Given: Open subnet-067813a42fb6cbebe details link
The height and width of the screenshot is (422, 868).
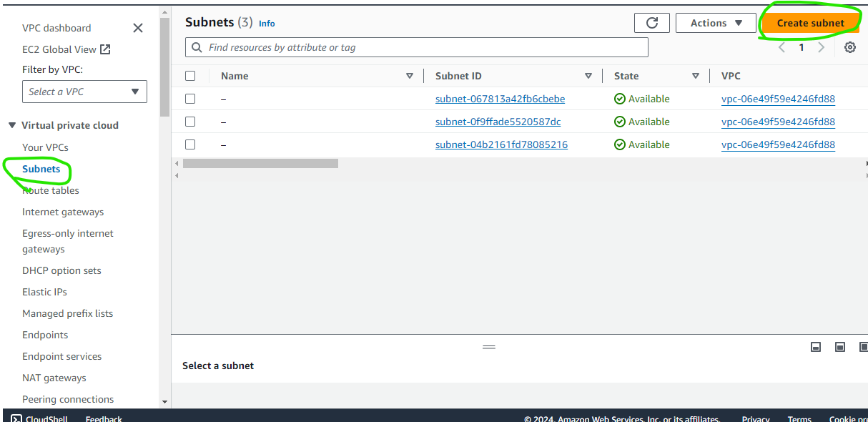Looking at the screenshot, I should 500,99.
